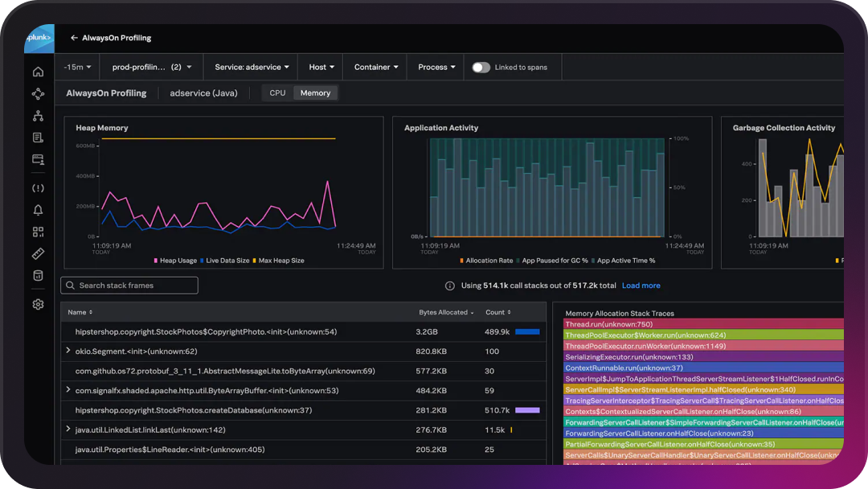Viewport: 868px width, 489px height.
Task: Open the Infrastructure navigator icon
Action: coord(37,115)
